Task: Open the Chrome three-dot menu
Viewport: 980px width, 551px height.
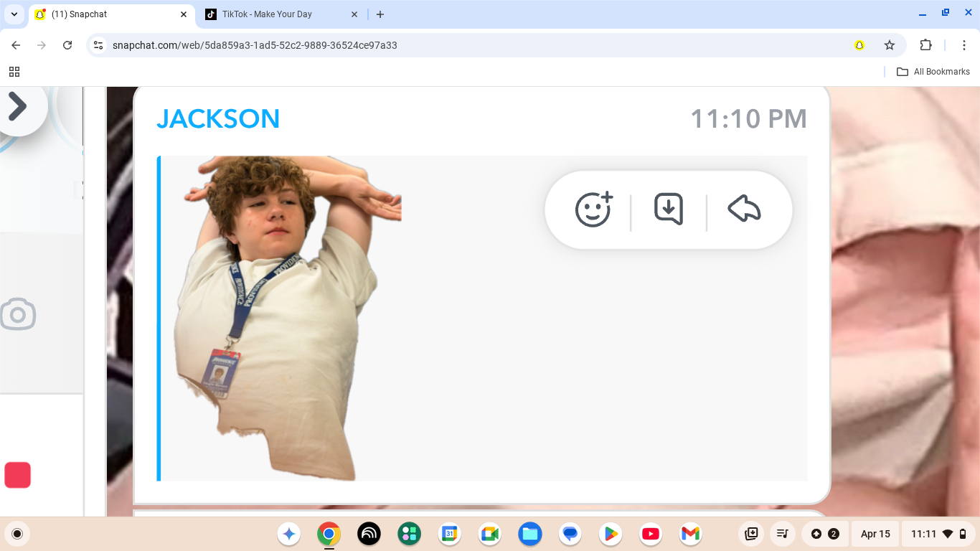Action: pyautogui.click(x=964, y=45)
